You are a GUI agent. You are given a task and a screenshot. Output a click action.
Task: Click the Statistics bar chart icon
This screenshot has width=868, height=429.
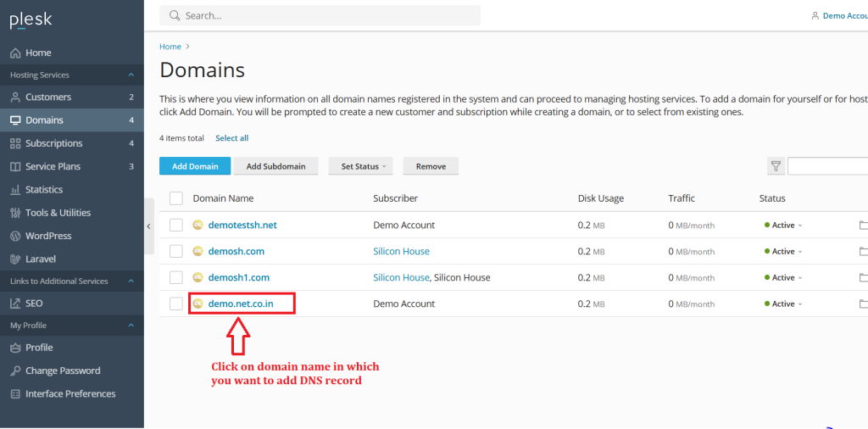15,190
